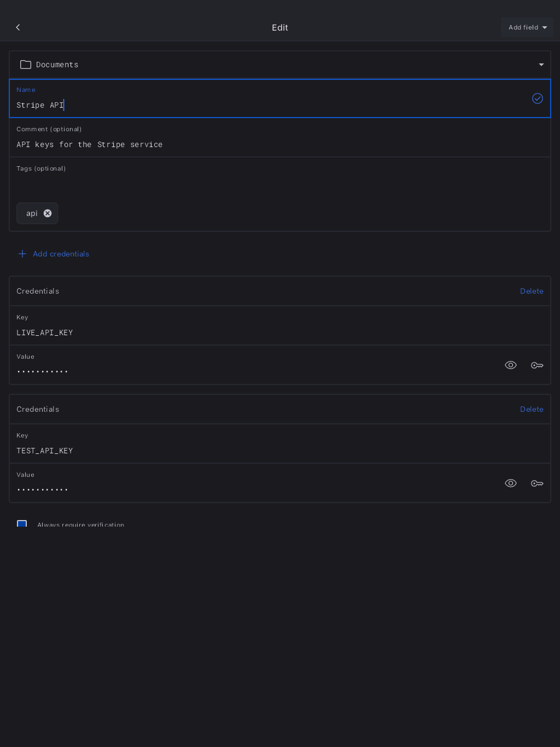This screenshot has width=560, height=747.
Task: Reveal the TEST_API_KEY hidden value
Action: [x=511, y=483]
